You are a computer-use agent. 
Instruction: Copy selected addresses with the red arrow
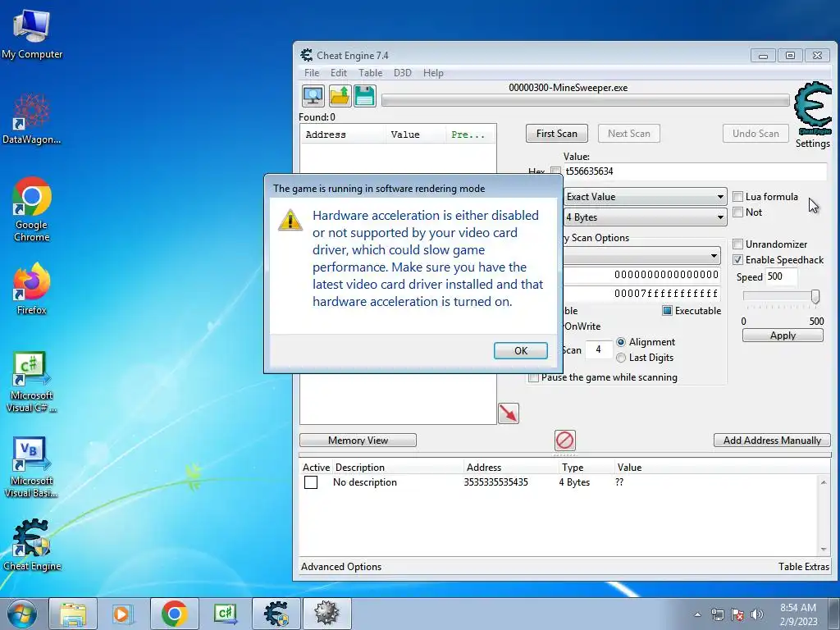(x=509, y=413)
